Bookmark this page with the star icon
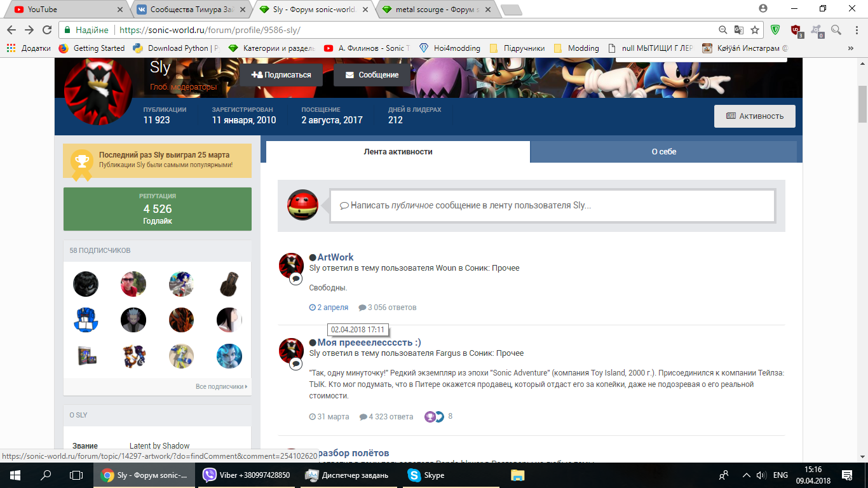868x488 pixels. pos(755,30)
